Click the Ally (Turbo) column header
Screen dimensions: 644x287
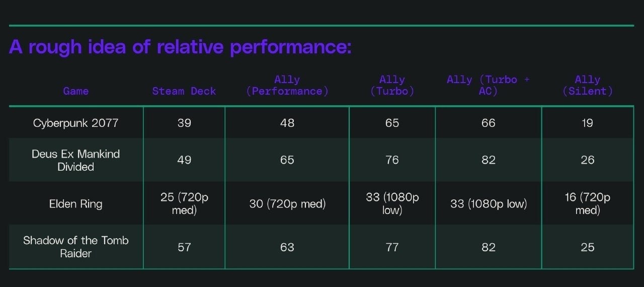(392, 86)
